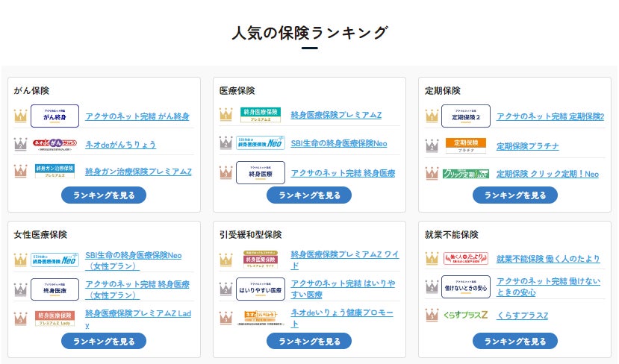View ranking for 定期保険 category
This screenshot has width=619, height=364.
(515, 195)
